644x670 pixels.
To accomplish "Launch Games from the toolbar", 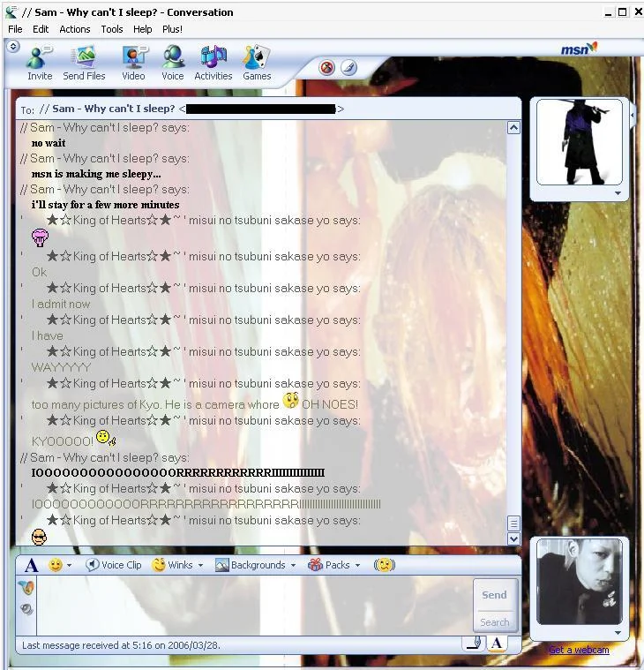I will 257,63.
